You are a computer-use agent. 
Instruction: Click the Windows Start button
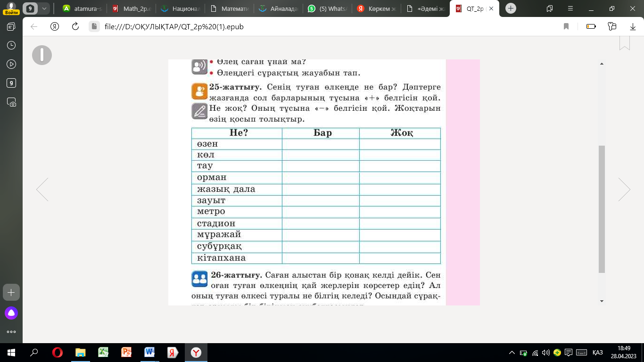pos(11,353)
